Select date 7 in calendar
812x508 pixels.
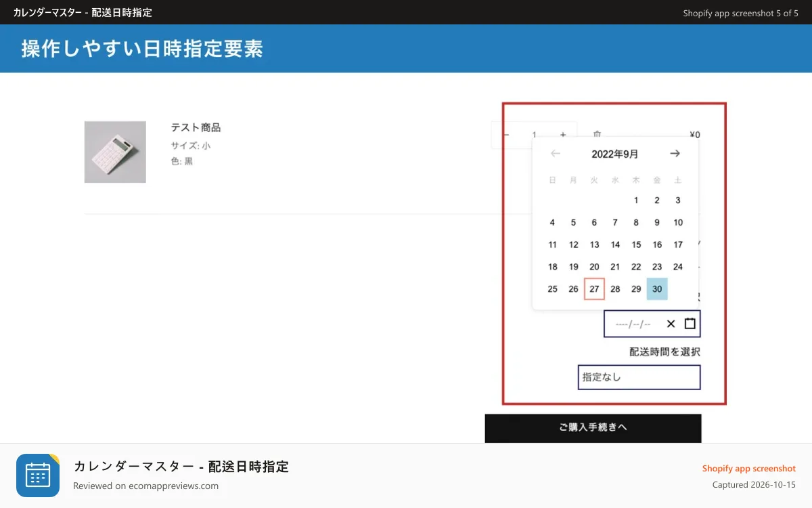click(615, 223)
